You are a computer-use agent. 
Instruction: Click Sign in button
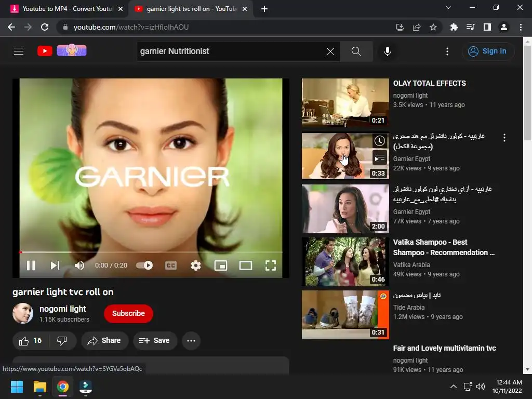(487, 51)
